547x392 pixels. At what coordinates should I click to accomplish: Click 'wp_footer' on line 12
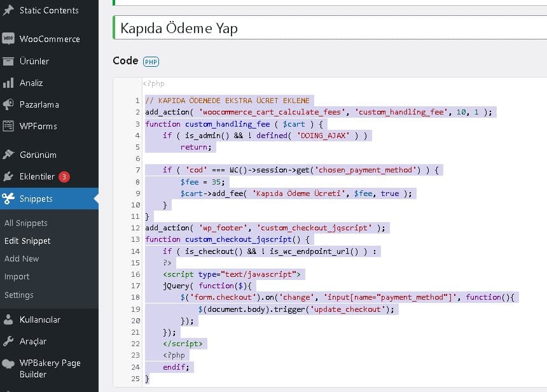223,228
